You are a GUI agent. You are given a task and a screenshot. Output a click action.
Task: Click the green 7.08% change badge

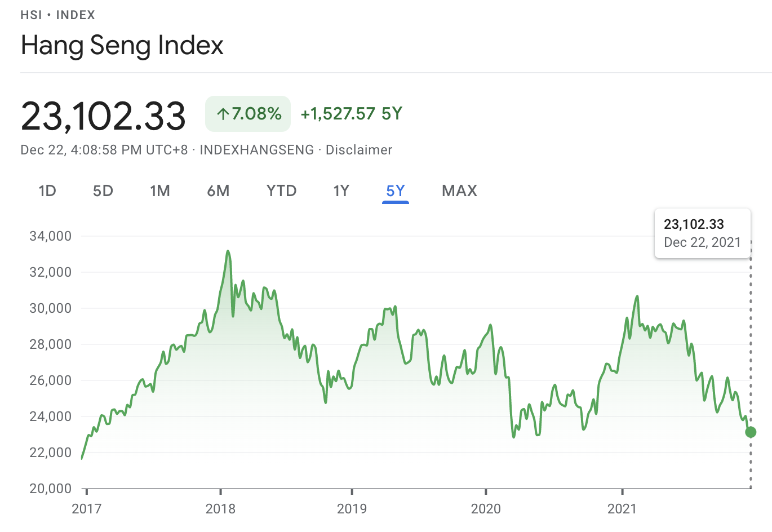pos(248,114)
